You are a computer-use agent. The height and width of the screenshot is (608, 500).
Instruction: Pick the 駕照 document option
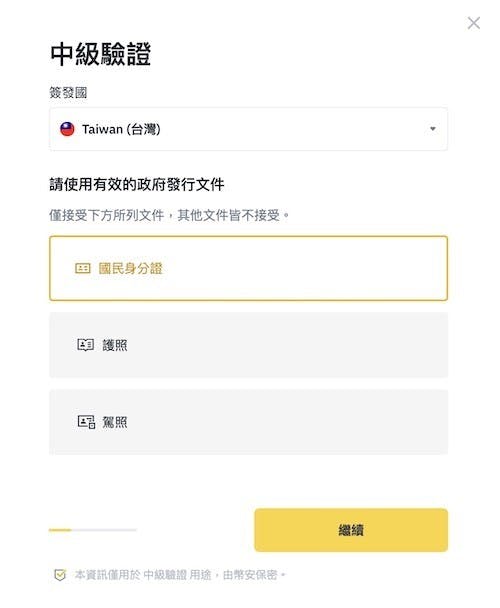coord(248,422)
